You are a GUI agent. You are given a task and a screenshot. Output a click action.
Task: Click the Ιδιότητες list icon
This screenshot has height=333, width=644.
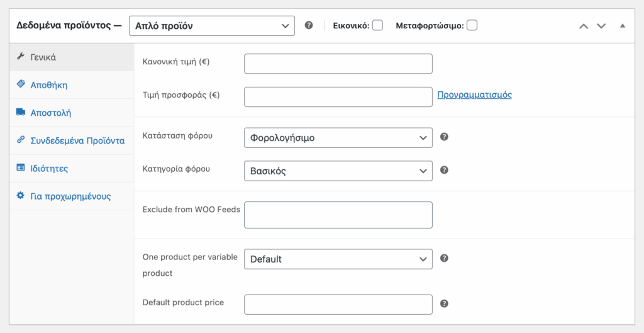21,167
